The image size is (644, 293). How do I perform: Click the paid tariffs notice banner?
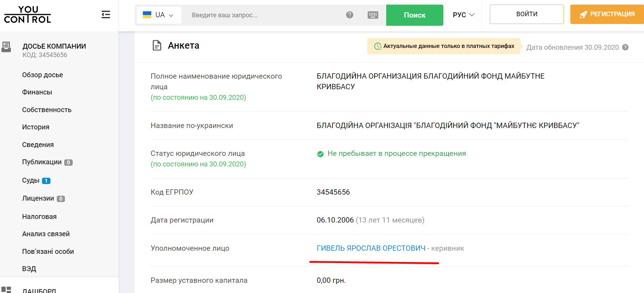click(444, 46)
